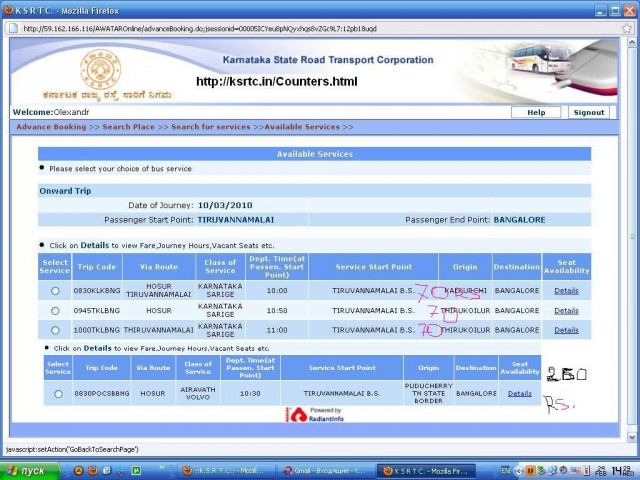Click the address bar URL field
The height and width of the screenshot is (480, 640).
pos(300,28)
